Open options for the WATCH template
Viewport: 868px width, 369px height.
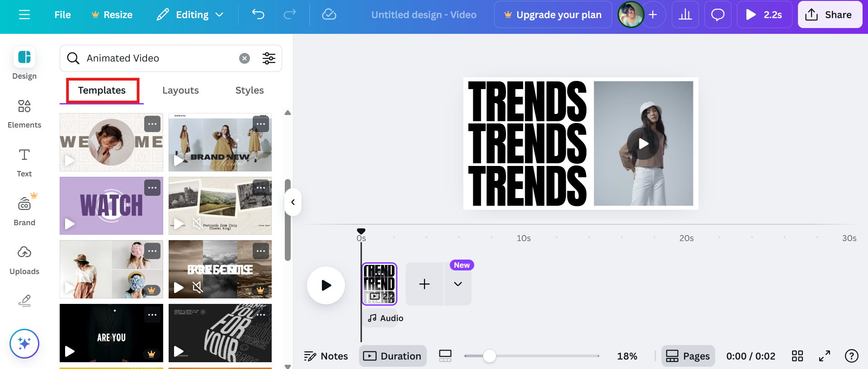pos(152,188)
